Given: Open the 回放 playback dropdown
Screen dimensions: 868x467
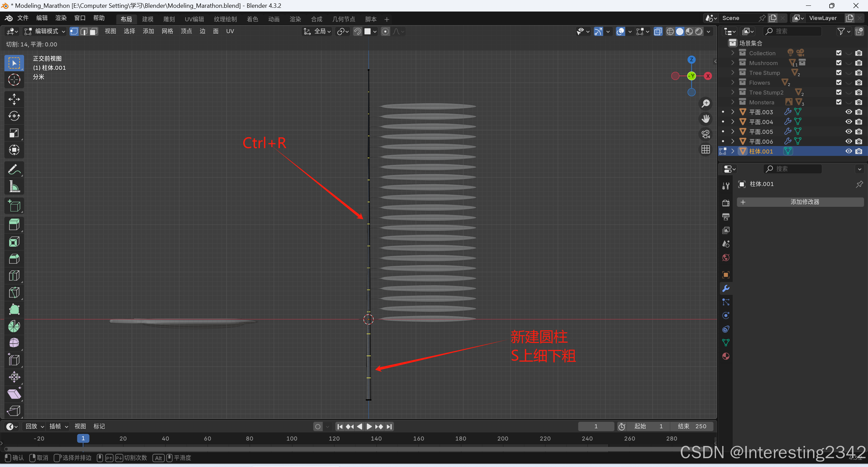Looking at the screenshot, I should click(35, 426).
